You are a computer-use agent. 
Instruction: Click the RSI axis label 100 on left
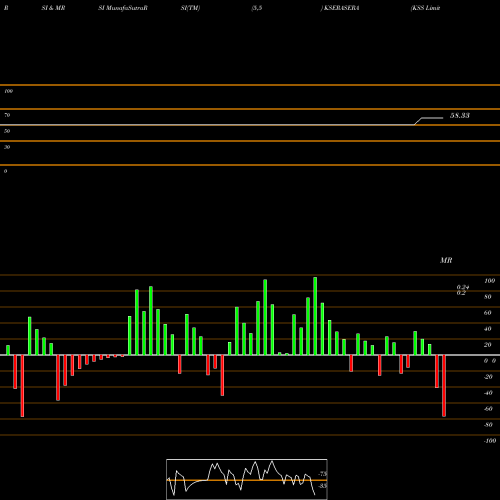pos(8,91)
